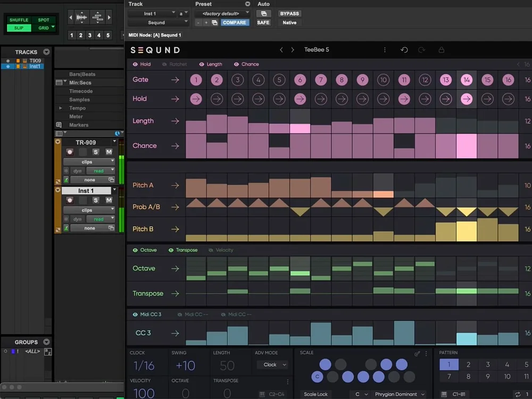Screen dimensions: 532x399
Task: Click the Seqund redo arrow icon
Action: coord(422,50)
